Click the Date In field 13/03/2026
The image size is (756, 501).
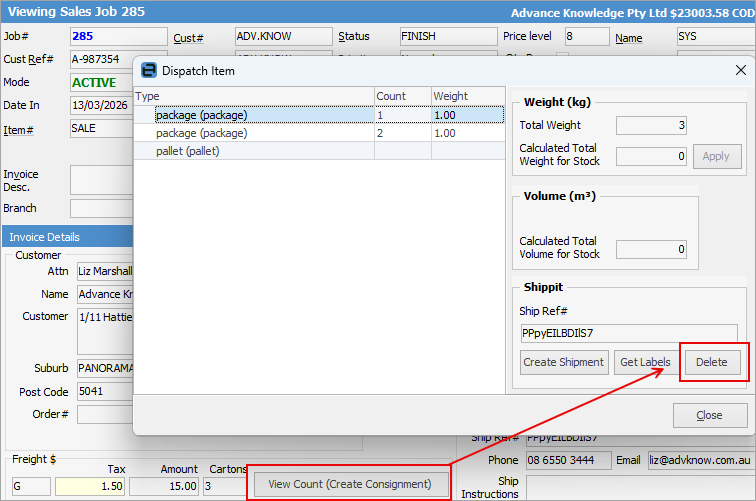(x=102, y=105)
